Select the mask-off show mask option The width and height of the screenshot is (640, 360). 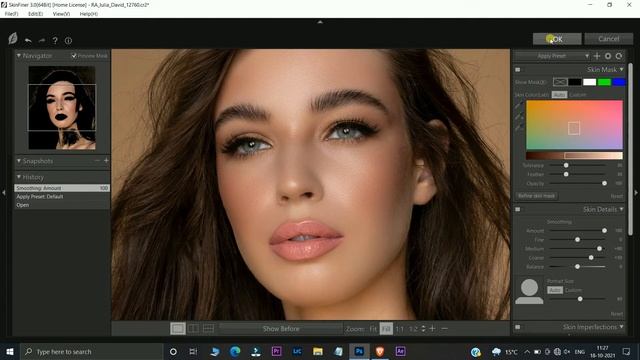pyautogui.click(x=560, y=82)
